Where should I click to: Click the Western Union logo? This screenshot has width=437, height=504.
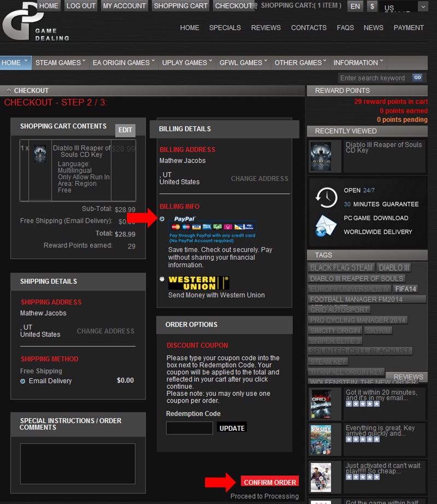pos(199,283)
